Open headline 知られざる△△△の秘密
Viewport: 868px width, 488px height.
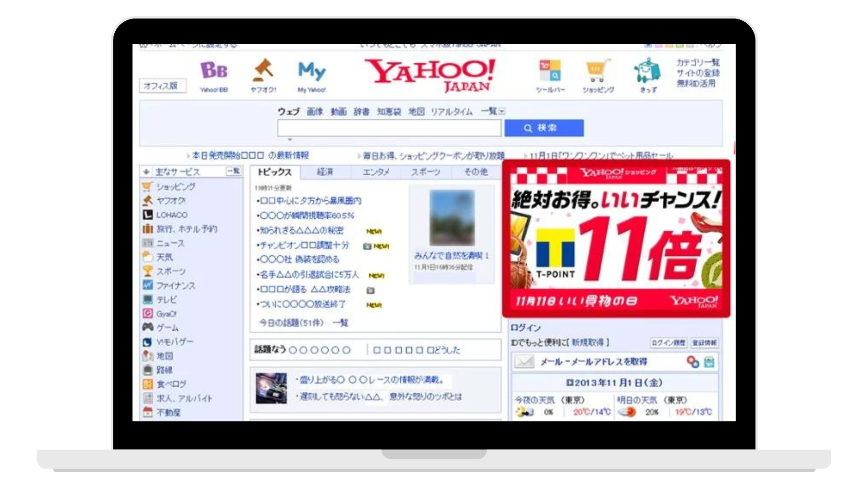click(x=301, y=230)
